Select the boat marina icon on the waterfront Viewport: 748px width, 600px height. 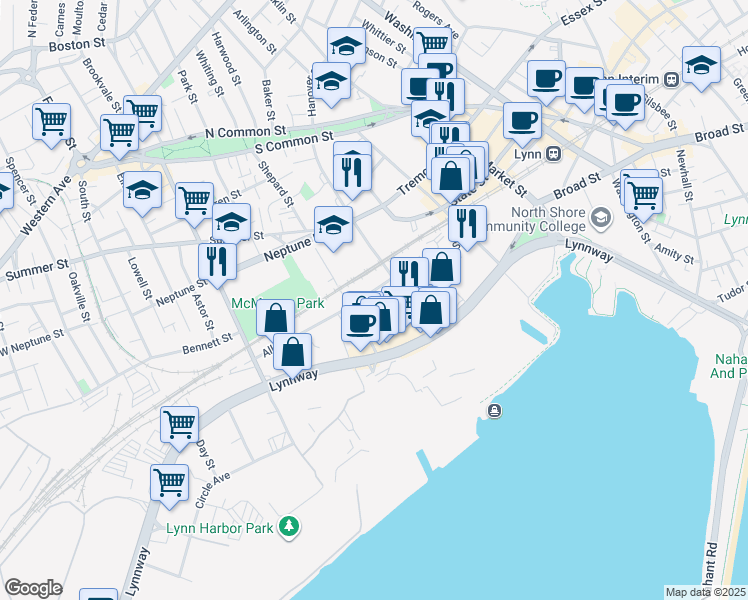(494, 411)
